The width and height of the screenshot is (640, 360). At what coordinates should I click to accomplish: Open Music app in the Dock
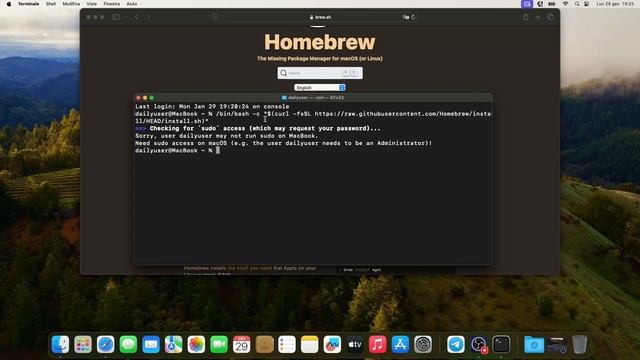pos(378,344)
